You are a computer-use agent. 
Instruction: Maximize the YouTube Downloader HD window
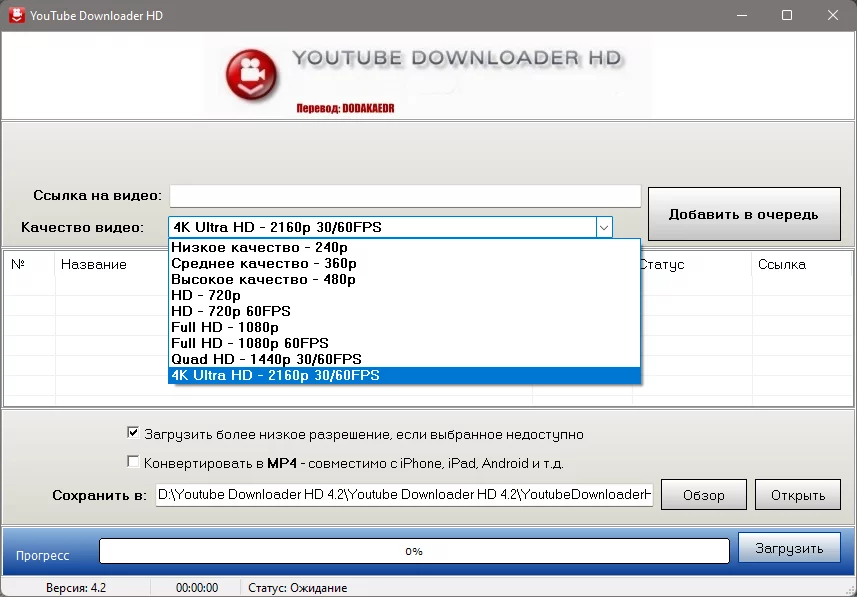[787, 15]
